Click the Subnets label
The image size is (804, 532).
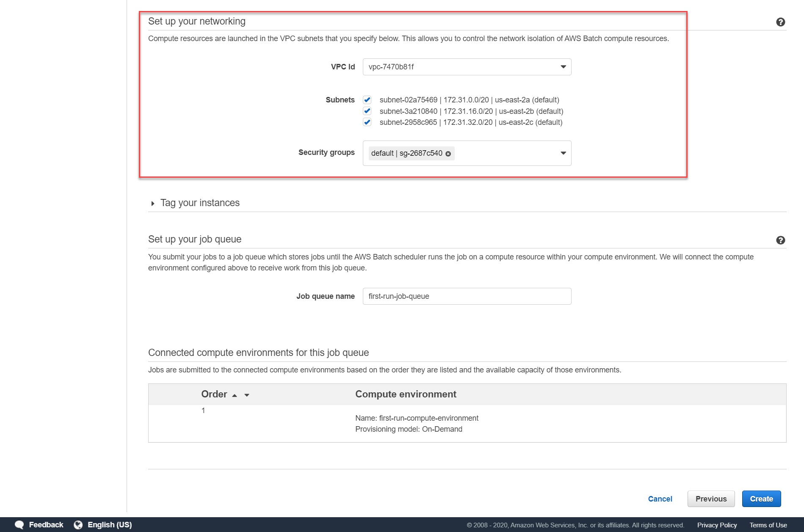pos(340,100)
